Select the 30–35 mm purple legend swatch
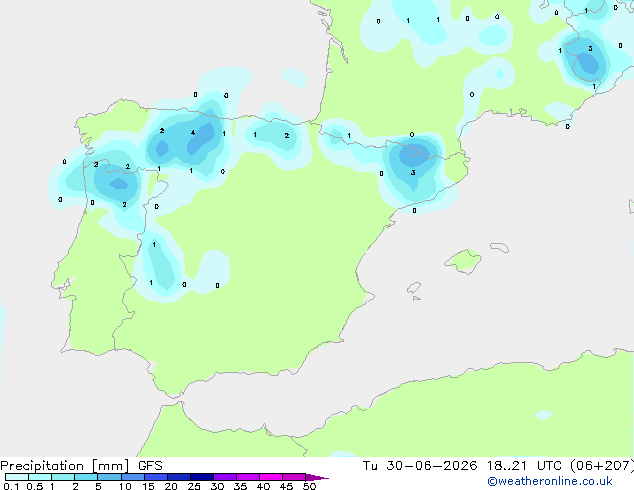 (225, 477)
